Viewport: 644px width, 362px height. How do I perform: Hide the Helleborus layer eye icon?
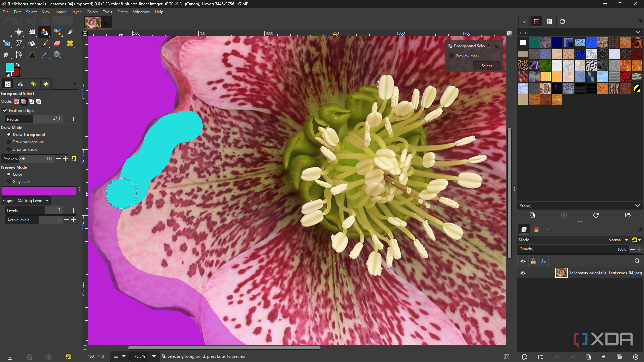pos(523,273)
